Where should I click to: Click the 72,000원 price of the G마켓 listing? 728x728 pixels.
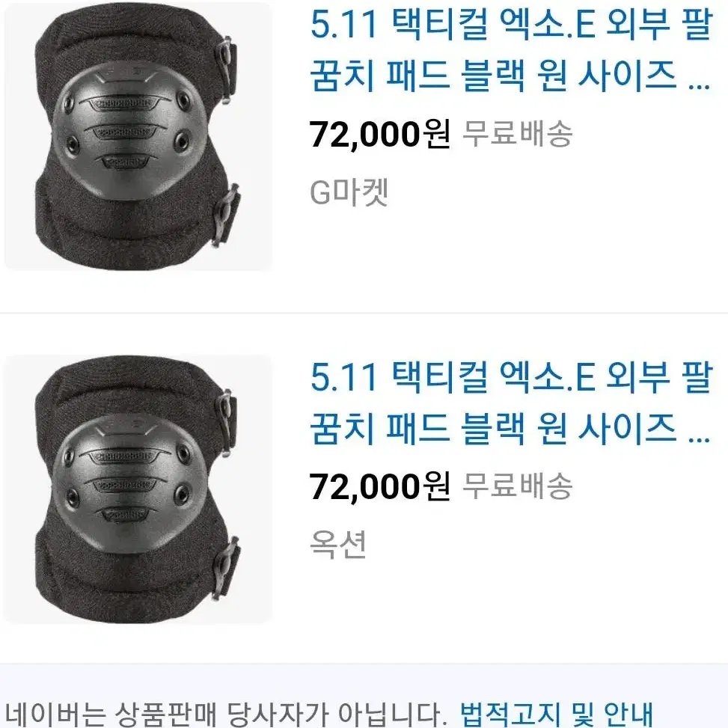coord(380,134)
